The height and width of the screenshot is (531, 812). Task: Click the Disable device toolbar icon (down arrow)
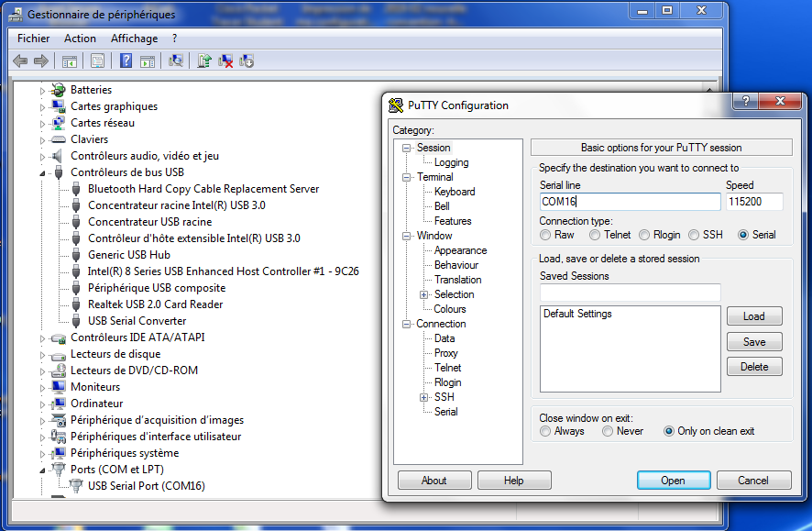(247, 61)
